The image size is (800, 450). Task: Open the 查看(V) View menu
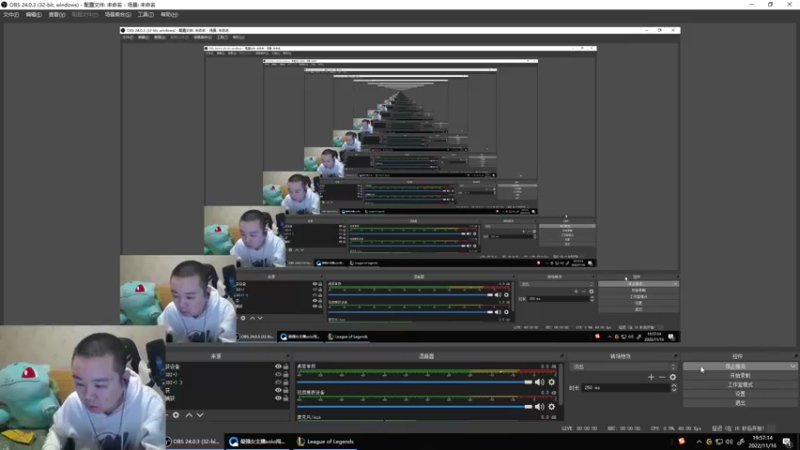(57, 15)
